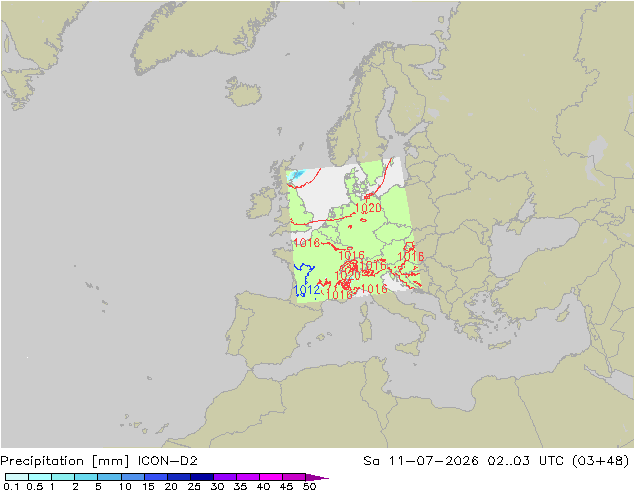Pick the 15–20 mm legend swatch
Screen dimensions: 634x490
(155, 477)
